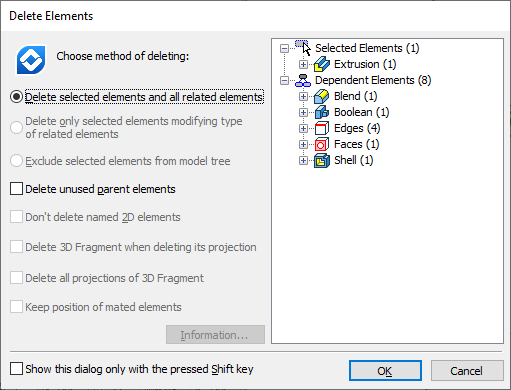Viewport: 511px width, 390px height.
Task: Click the Extrusion feature icon
Action: pos(322,64)
